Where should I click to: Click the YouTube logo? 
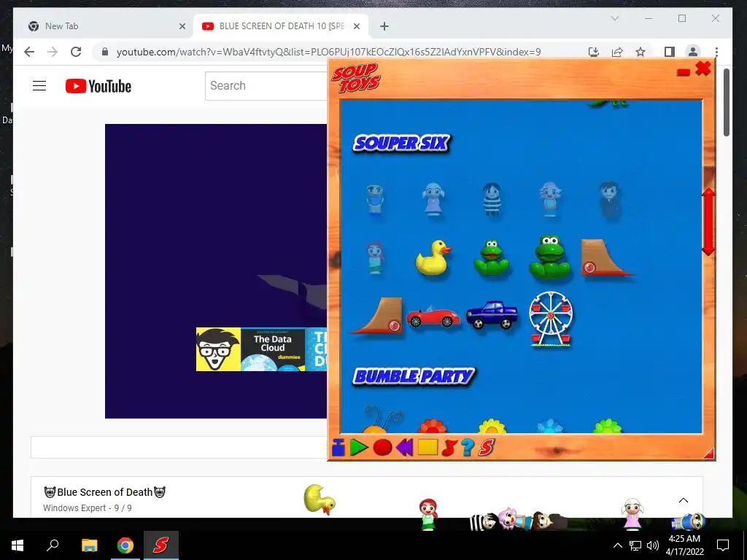pos(98,86)
